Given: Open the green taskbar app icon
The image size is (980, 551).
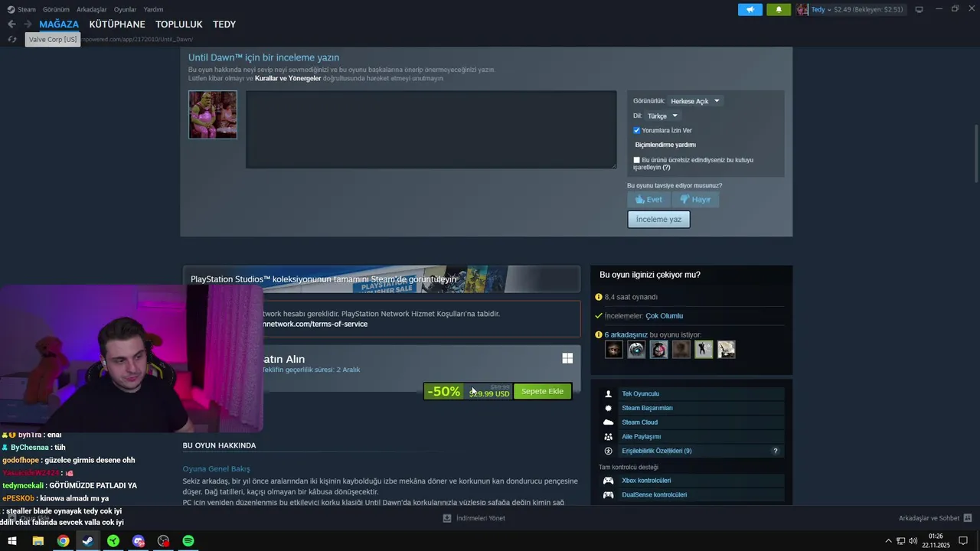Looking at the screenshot, I should tap(113, 541).
